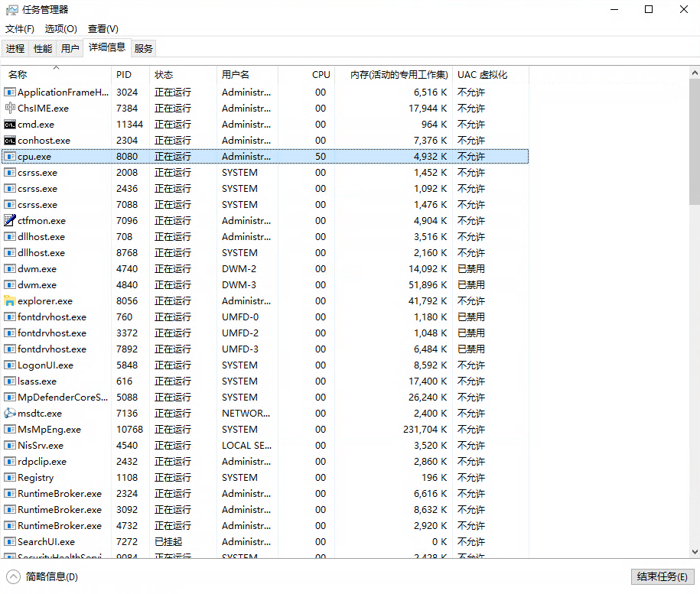The image size is (700, 594).
Task: Select the ctfmon.exe pen icon
Action: click(10, 221)
